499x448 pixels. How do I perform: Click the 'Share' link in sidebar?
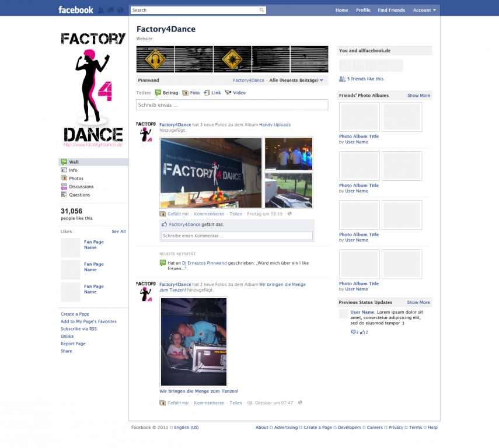click(x=66, y=351)
